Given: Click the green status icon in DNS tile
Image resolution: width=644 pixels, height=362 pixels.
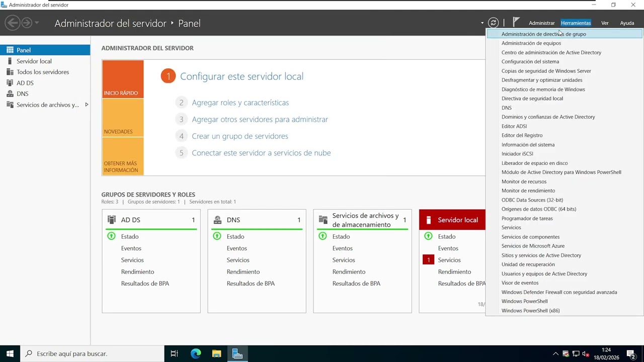Looking at the screenshot, I should [x=217, y=236].
